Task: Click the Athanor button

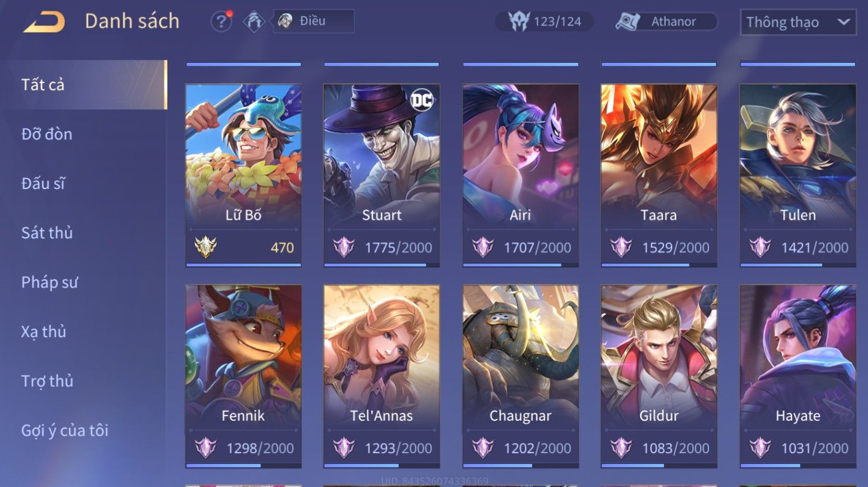Action: pyautogui.click(x=667, y=22)
